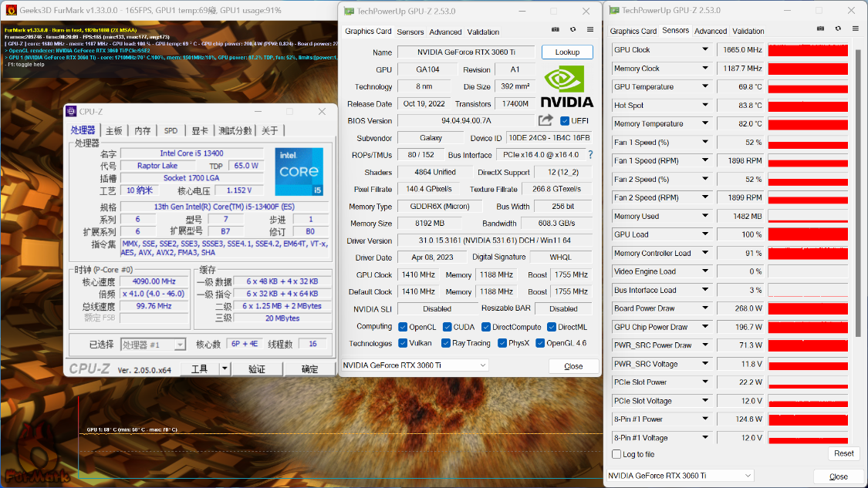Image resolution: width=868 pixels, height=488 pixels.
Task: Click Close in the GPU-Z Graphics Card window
Action: (x=573, y=366)
